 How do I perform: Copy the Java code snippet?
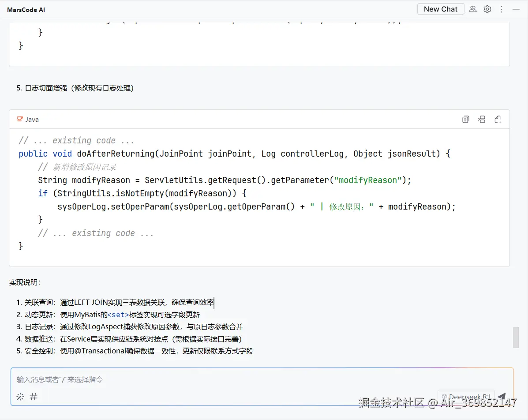click(x=465, y=119)
